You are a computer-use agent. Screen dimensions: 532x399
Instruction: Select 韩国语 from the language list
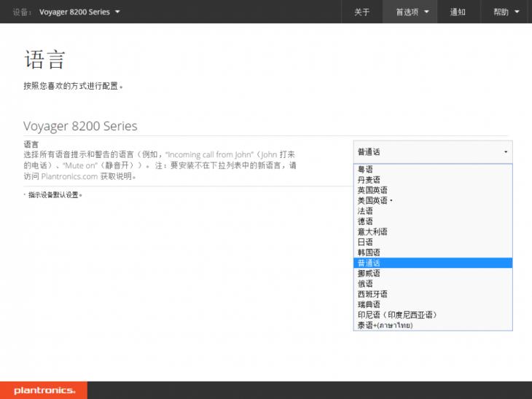click(433, 253)
